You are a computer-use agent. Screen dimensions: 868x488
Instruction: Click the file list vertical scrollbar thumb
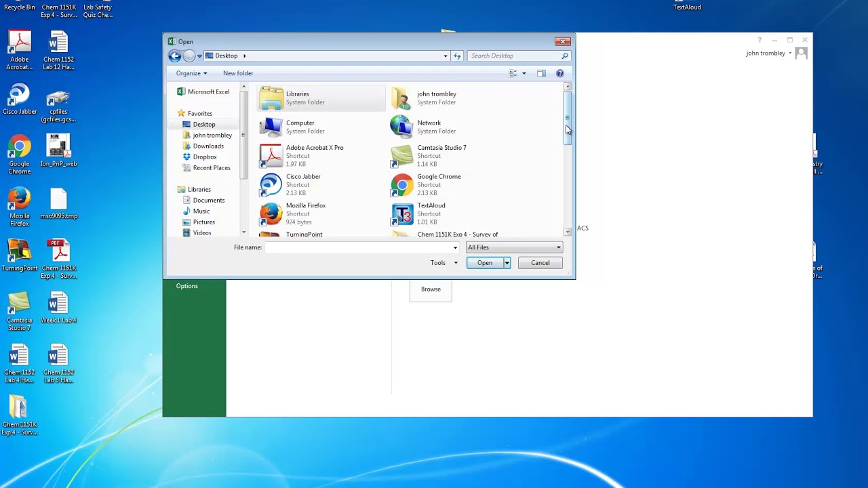pos(568,118)
